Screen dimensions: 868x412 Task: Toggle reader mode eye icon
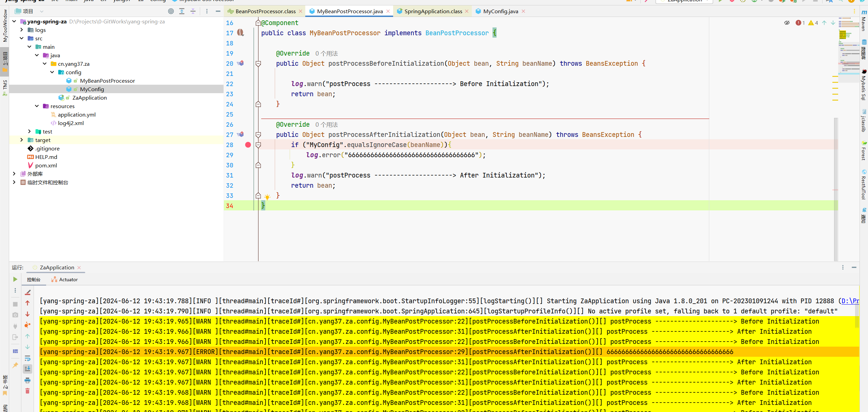point(787,23)
